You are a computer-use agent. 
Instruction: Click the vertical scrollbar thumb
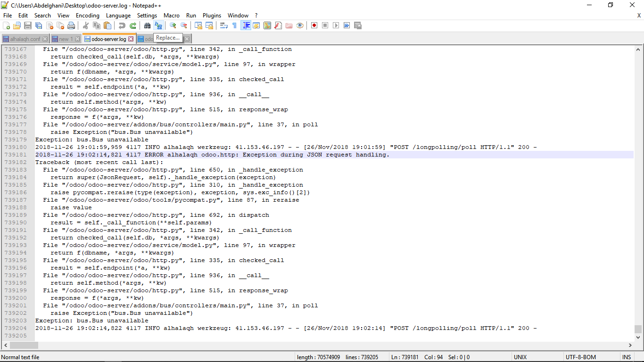638,329
